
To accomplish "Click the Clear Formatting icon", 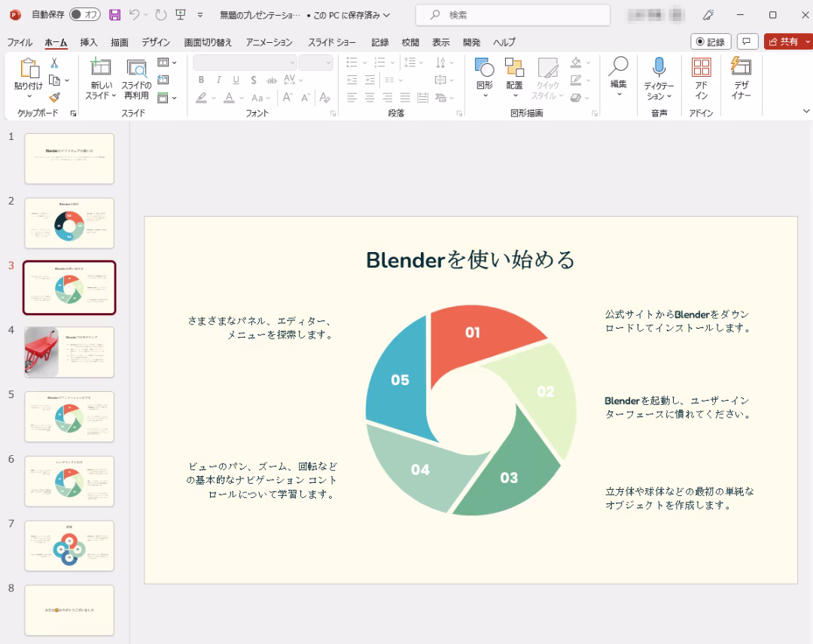I will click(x=325, y=97).
